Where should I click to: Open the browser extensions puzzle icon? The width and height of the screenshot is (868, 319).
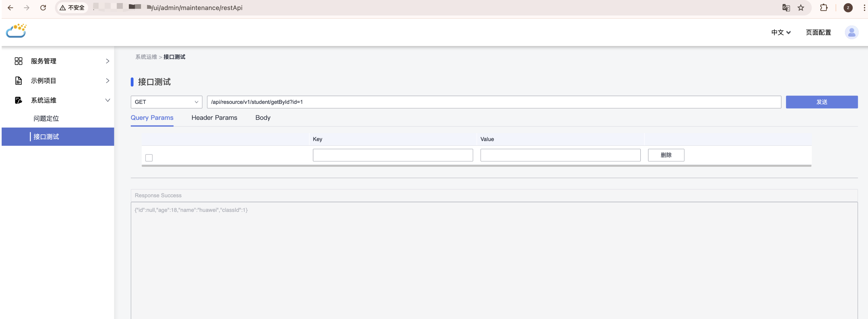tap(823, 8)
